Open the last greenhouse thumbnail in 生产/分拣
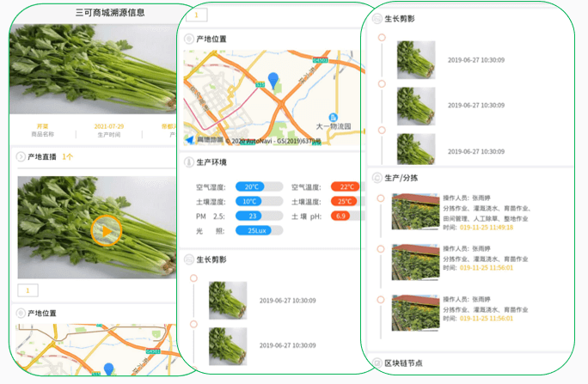588x384 pixels. [x=415, y=313]
